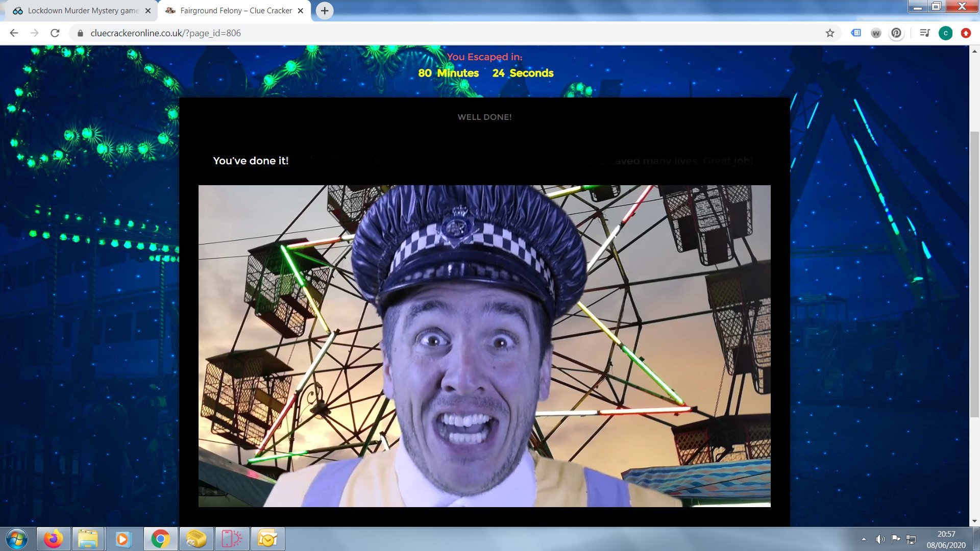Reload the current page

pyautogui.click(x=55, y=33)
